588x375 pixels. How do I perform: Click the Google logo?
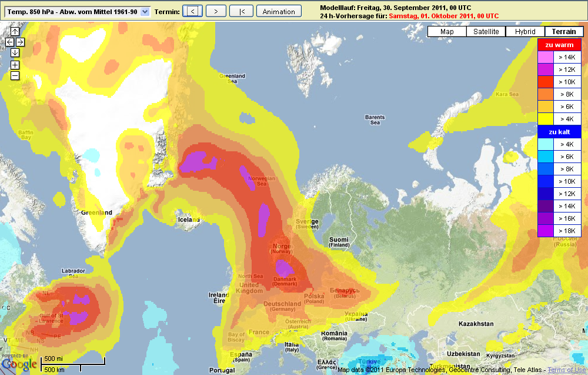click(19, 364)
